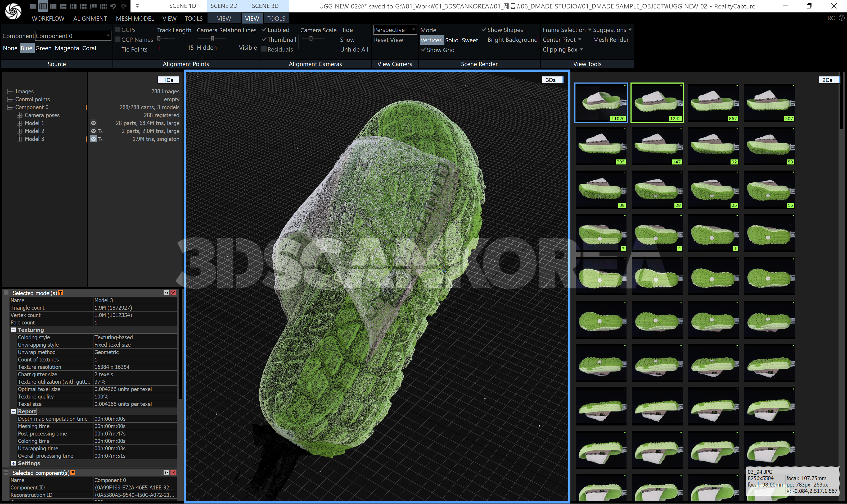
Task: Click the Tx texture icon of Model 2
Action: tap(101, 131)
